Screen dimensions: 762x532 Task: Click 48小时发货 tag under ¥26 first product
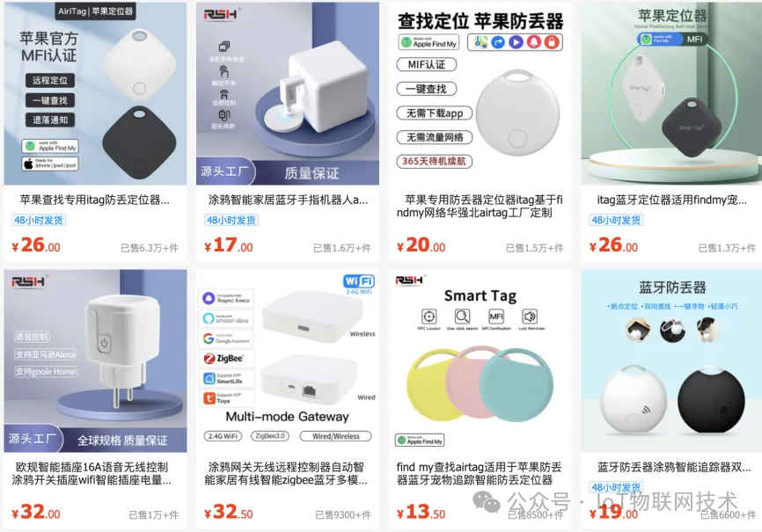pyautogui.click(x=39, y=220)
